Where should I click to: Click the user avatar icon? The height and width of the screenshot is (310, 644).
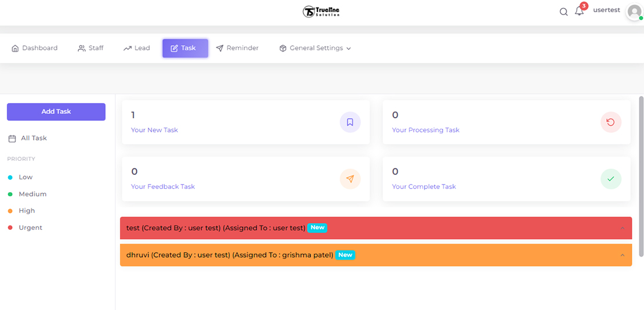tap(634, 12)
